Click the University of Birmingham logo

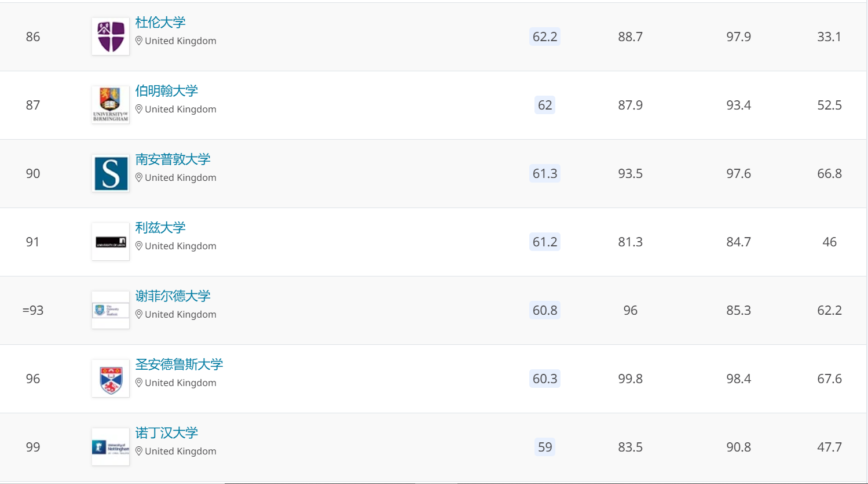pyautogui.click(x=111, y=105)
